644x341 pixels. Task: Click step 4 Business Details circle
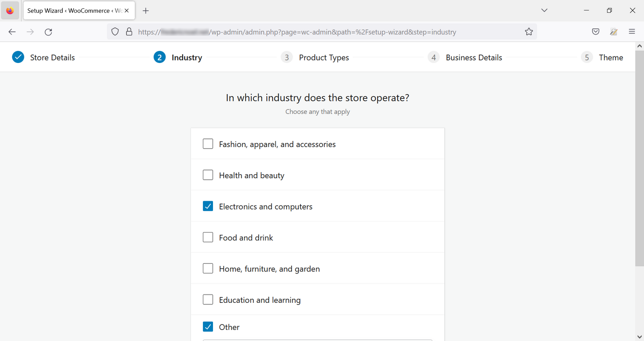pos(433,57)
